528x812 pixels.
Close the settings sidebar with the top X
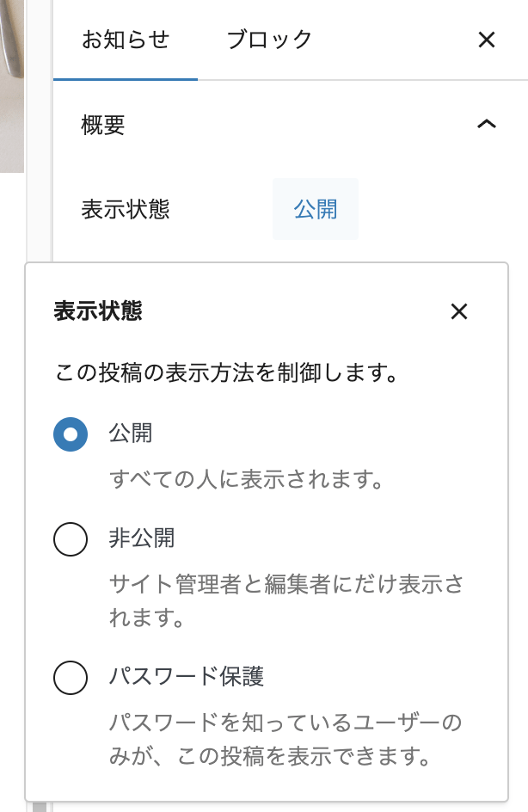[487, 40]
